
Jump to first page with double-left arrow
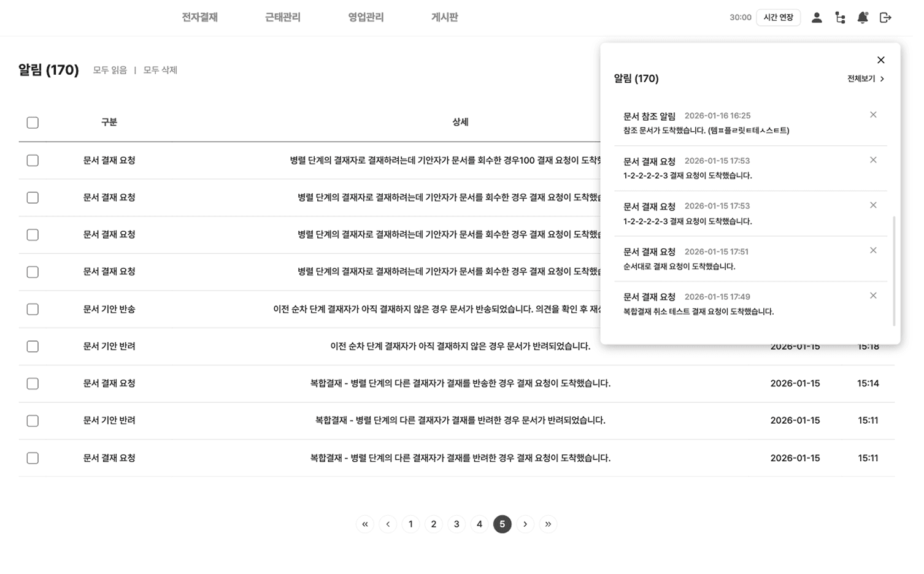coord(364,524)
